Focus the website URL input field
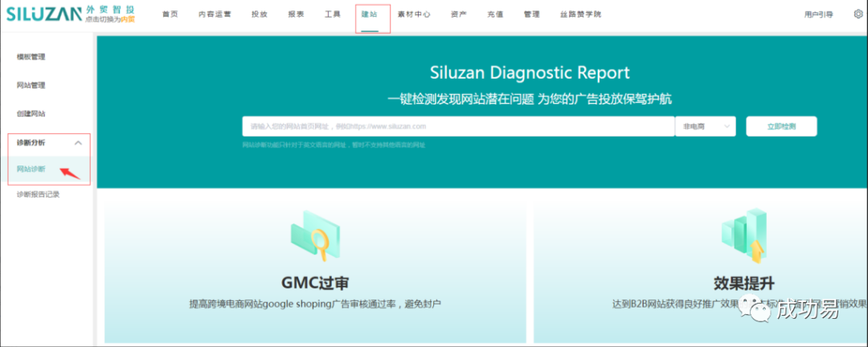Image resolution: width=868 pixels, height=347 pixels. [x=458, y=126]
